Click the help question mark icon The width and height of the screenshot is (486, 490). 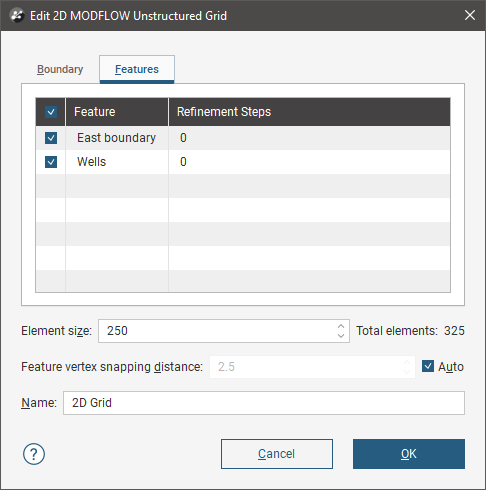click(34, 454)
